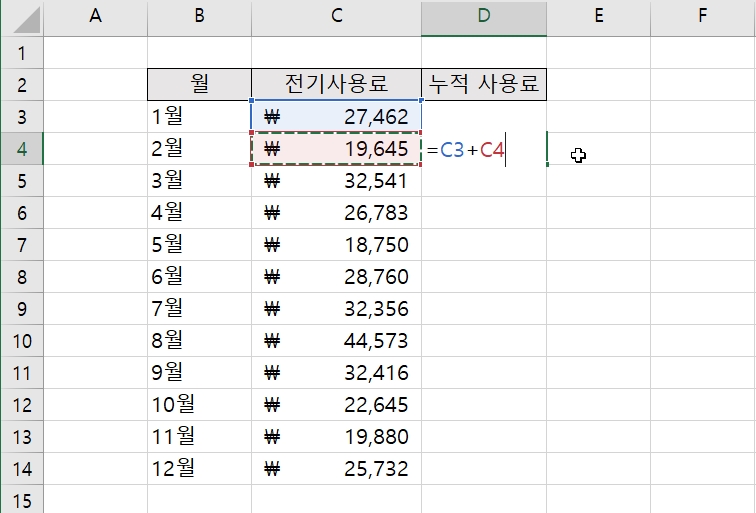756x513 pixels.
Task: Click the cell with value 32,356
Action: 337,309
